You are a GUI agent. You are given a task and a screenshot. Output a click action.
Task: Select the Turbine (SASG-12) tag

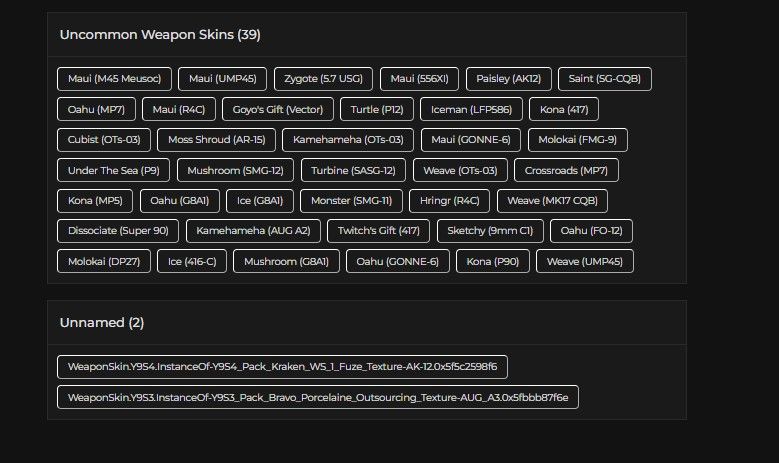click(353, 170)
